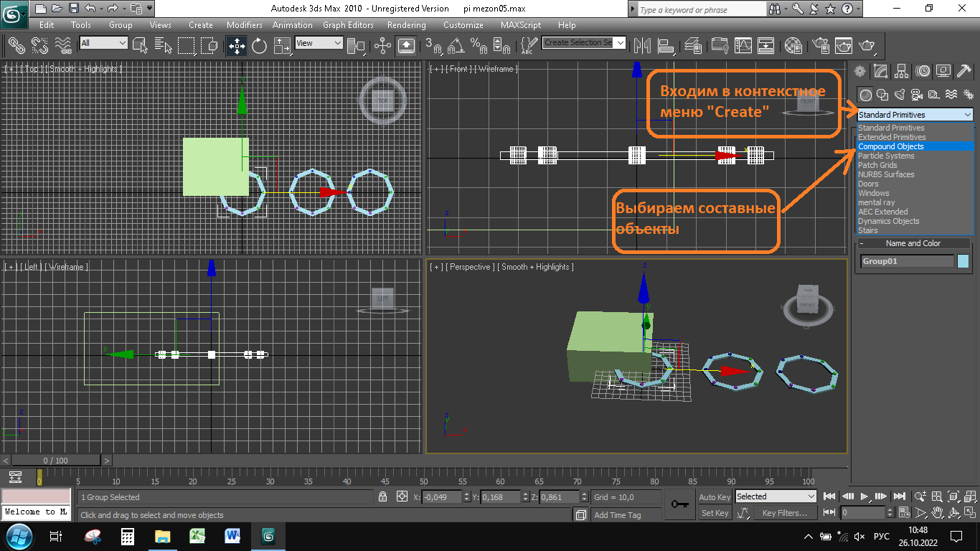Viewport: 980px width, 551px height.
Task: Choose Particle Systems from the list
Action: click(x=915, y=156)
